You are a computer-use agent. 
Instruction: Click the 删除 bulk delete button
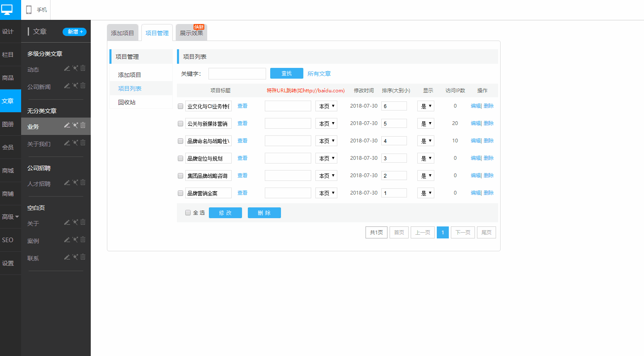click(264, 213)
